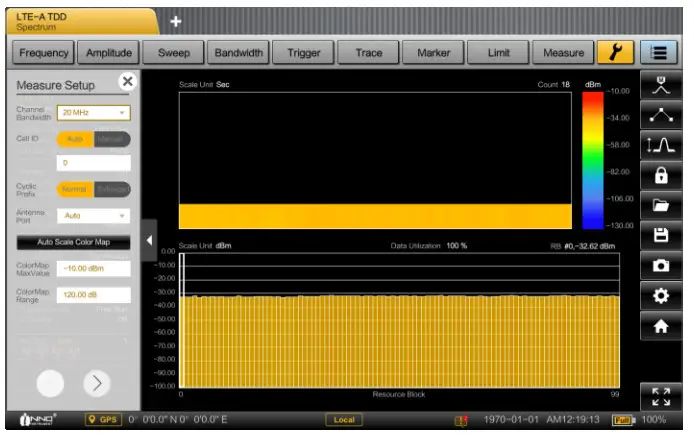Toggle full screen expand icon
The height and width of the screenshot is (444, 694).
(661, 397)
